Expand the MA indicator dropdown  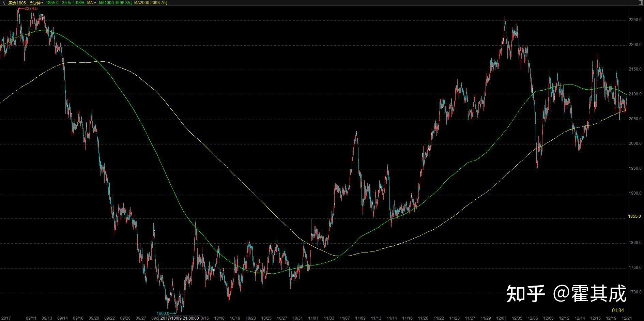91,3
